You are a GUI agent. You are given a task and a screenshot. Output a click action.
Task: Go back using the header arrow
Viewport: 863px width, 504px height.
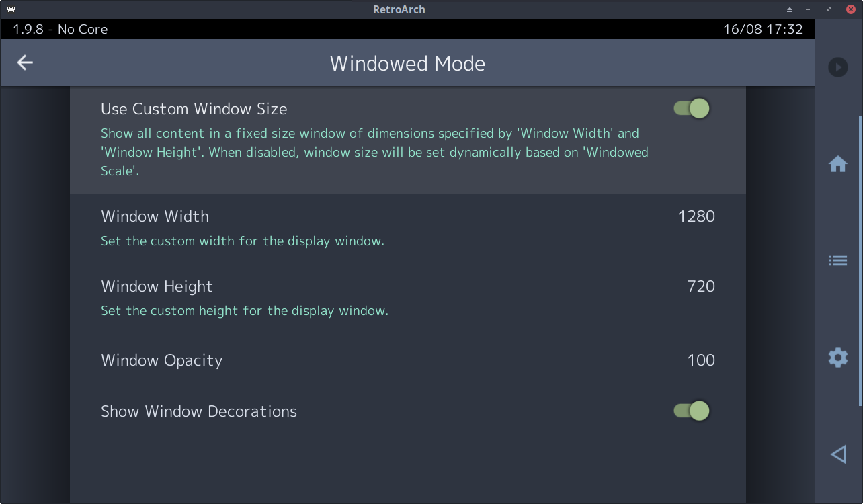click(25, 62)
